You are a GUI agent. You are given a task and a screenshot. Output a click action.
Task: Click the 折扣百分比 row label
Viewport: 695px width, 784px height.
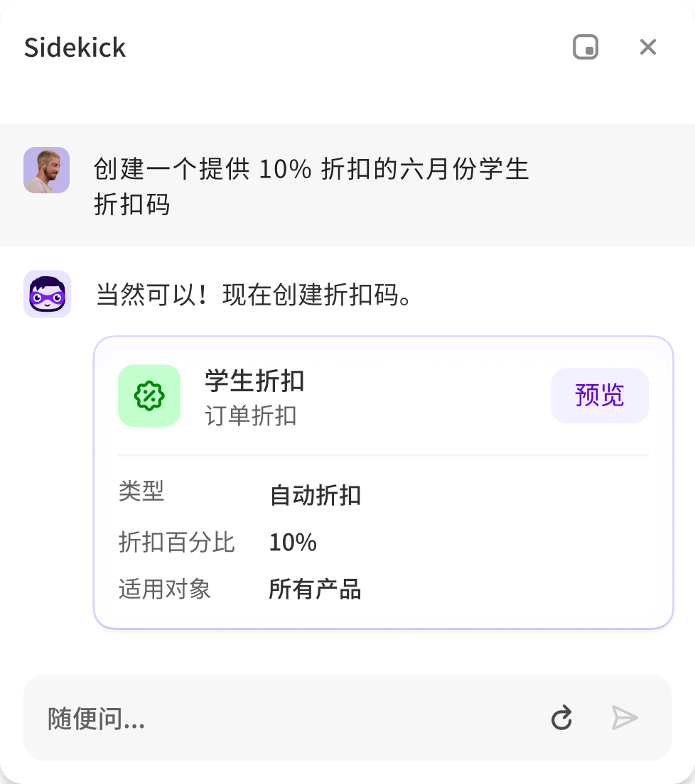point(176,543)
